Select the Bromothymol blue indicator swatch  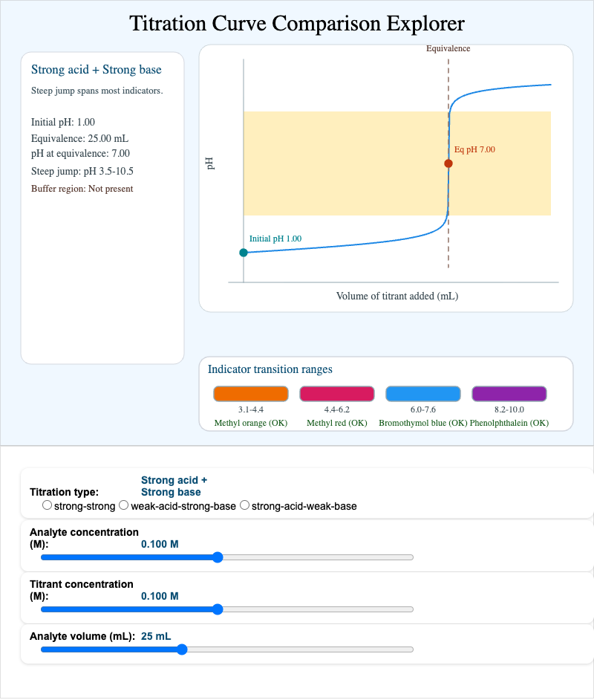[423, 394]
